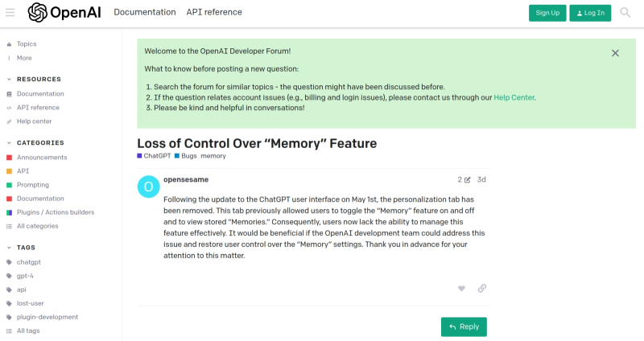Follow the Help Center link
Viewport: 644px width, 341px height.
514,97
